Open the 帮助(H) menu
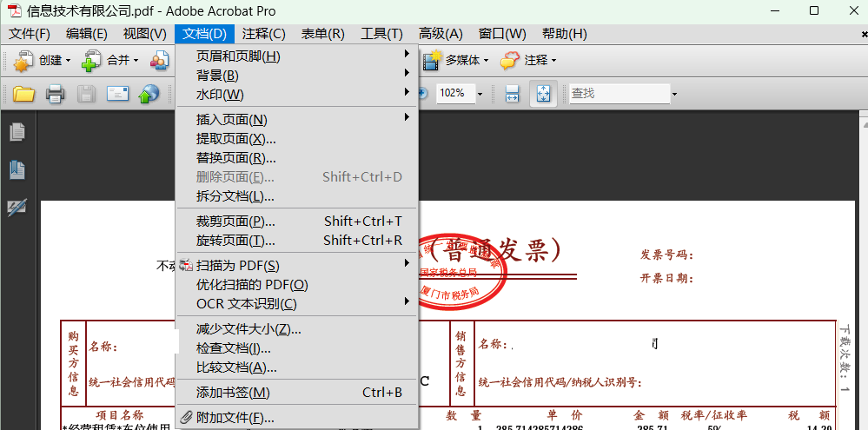The height and width of the screenshot is (430, 868). click(x=564, y=34)
